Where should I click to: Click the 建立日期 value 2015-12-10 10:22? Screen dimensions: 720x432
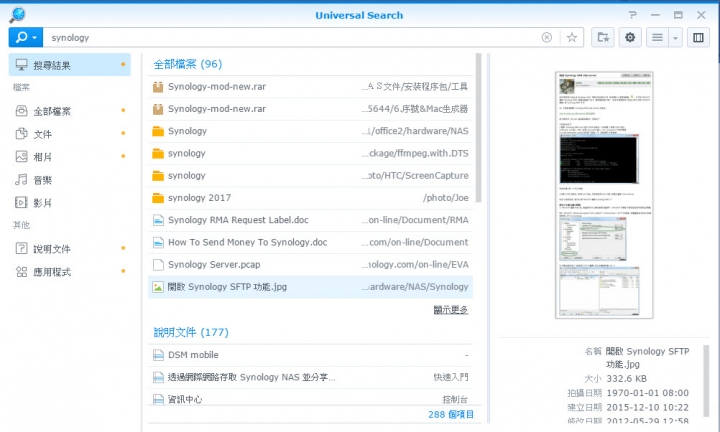click(647, 407)
